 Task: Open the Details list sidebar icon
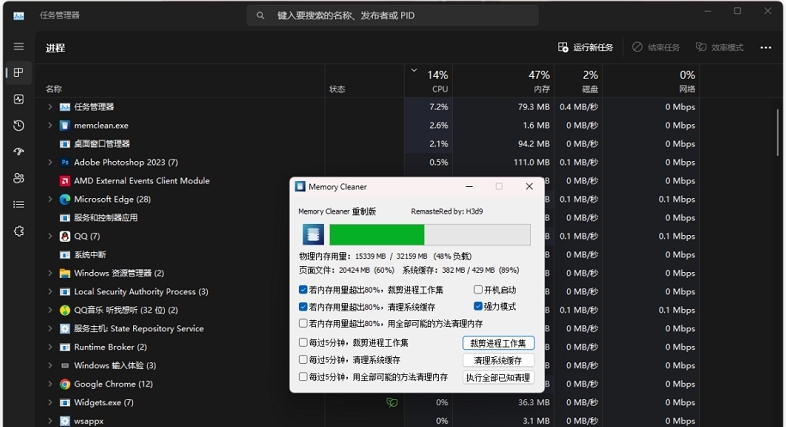click(18, 204)
